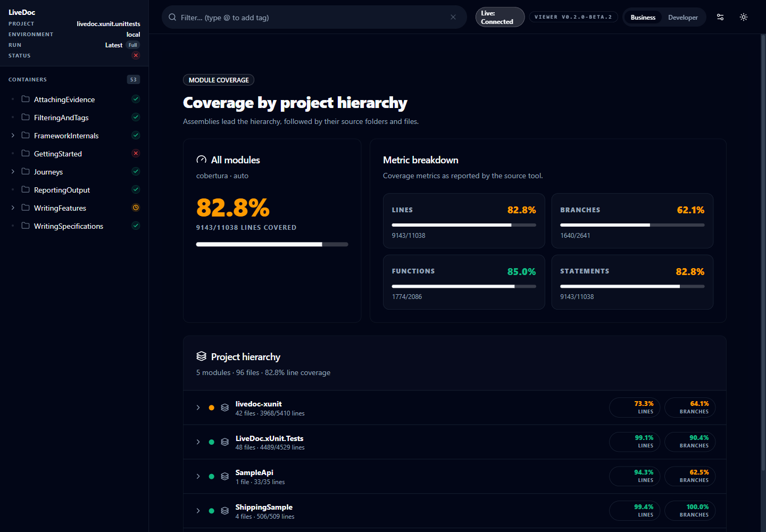This screenshot has width=766, height=532.
Task: Click FilteringAndTags folder icon
Action: point(26,117)
